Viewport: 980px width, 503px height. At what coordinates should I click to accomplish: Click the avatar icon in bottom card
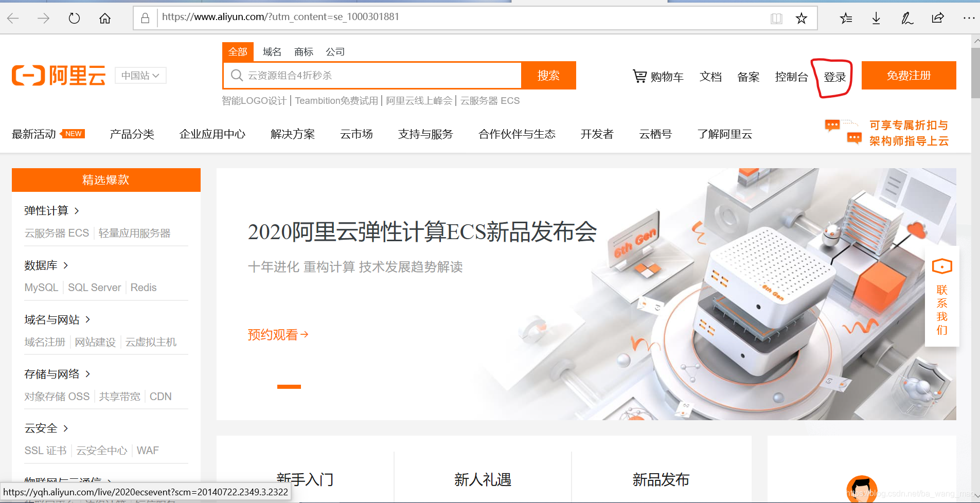coord(862,489)
